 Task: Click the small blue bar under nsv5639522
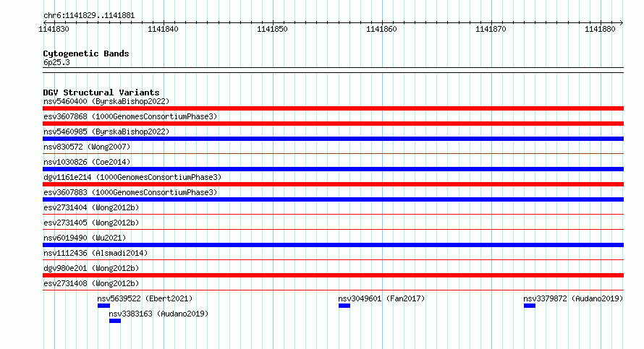coord(103,306)
